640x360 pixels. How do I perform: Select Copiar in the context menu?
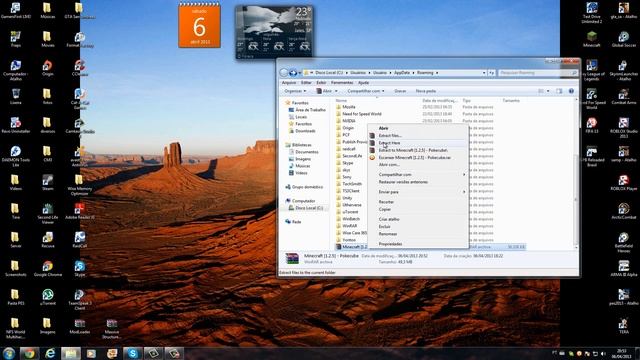click(384, 209)
